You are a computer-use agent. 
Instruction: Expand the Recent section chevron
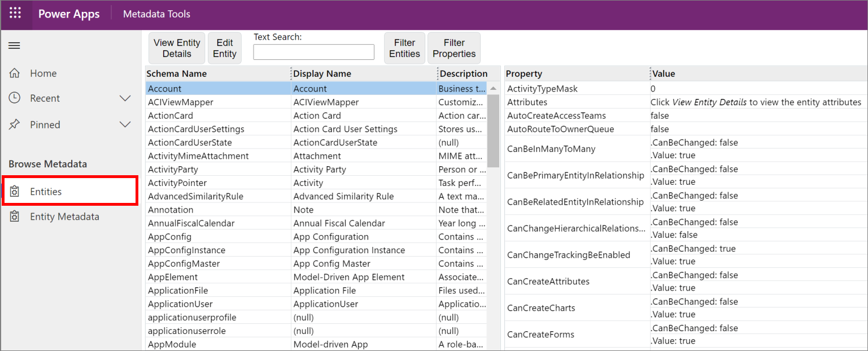click(x=125, y=98)
